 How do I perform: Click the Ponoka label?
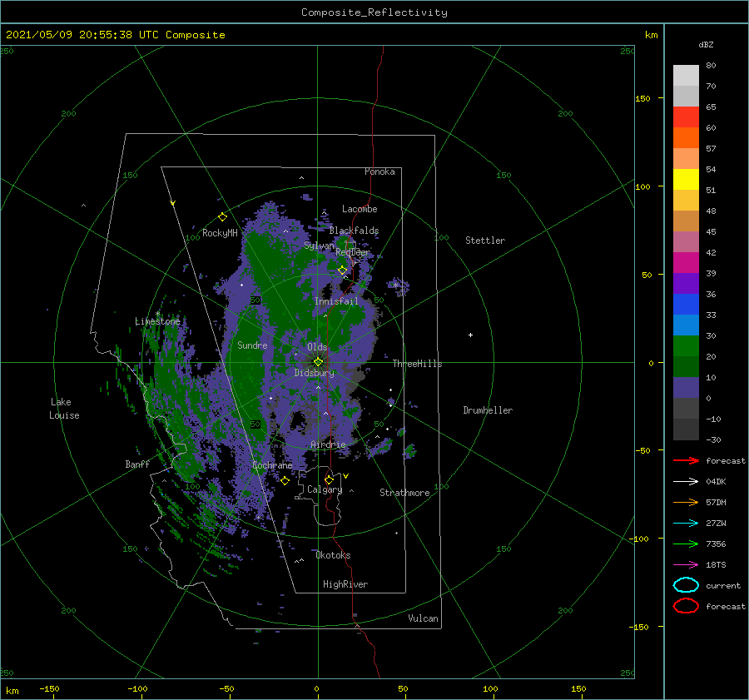(379, 171)
